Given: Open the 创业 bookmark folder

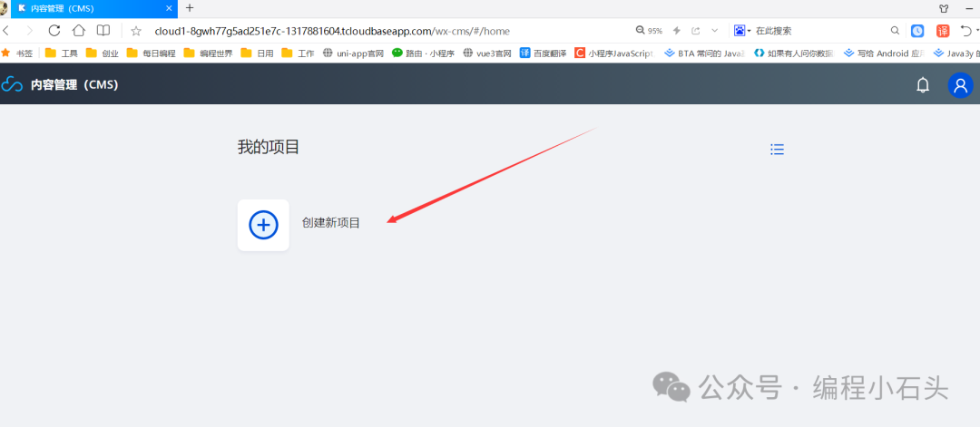Looking at the screenshot, I should pos(102,53).
